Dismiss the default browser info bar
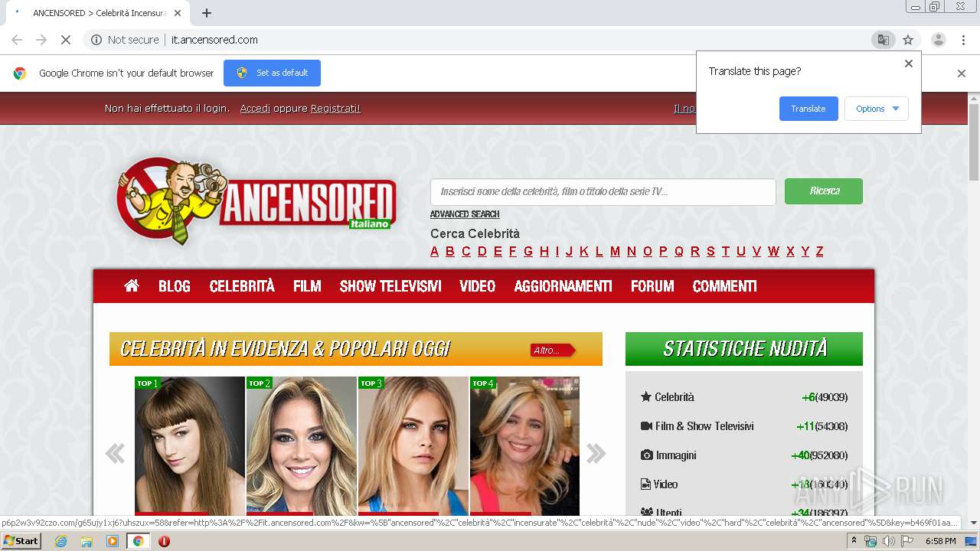 [x=962, y=73]
